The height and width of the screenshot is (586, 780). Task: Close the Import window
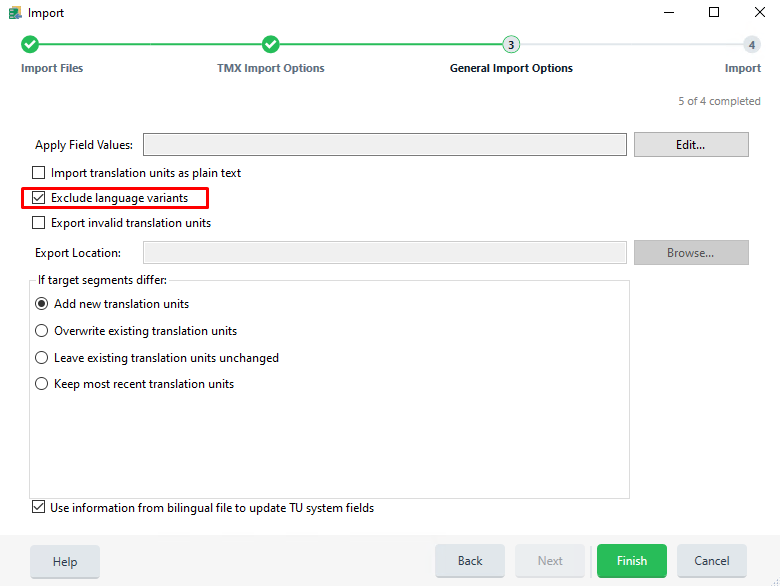[760, 12]
